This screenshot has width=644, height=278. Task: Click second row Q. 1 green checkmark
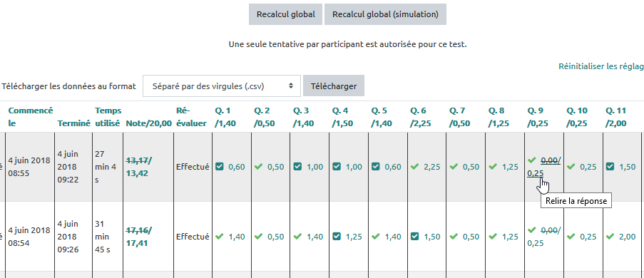(x=220, y=236)
